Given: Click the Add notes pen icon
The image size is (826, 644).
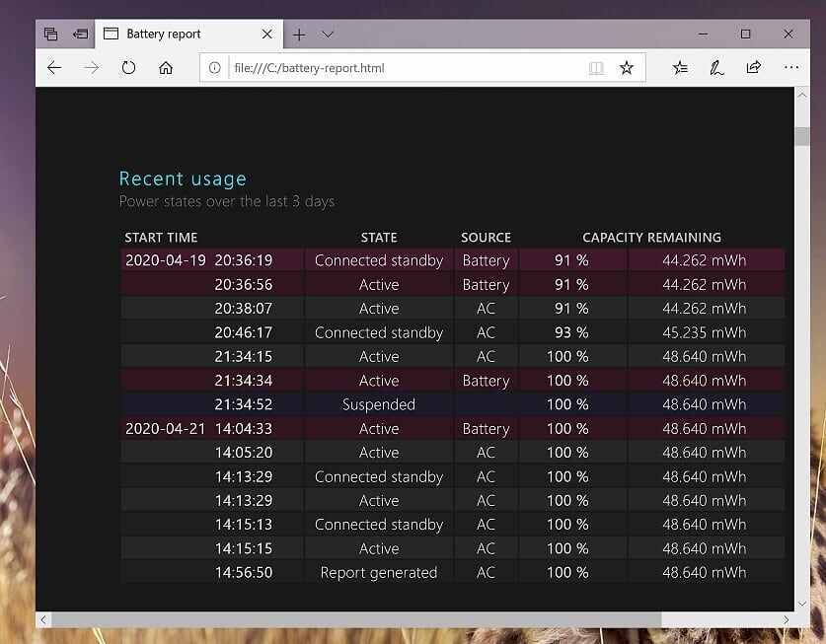Looking at the screenshot, I should click(x=716, y=68).
